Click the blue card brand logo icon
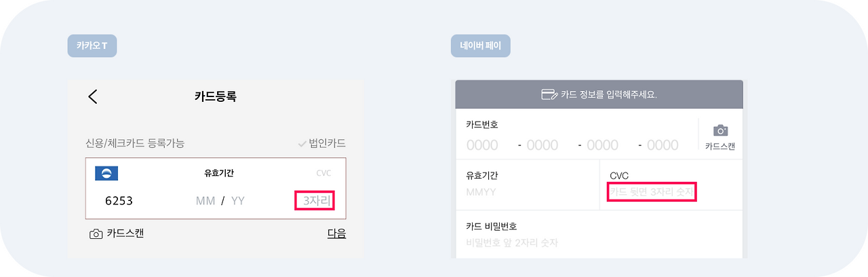This screenshot has height=277, width=868. click(x=106, y=173)
